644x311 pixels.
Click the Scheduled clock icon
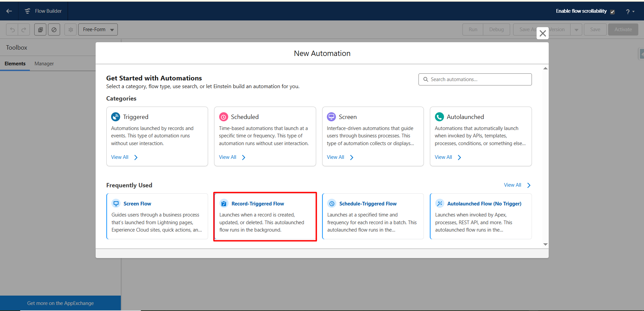click(224, 117)
